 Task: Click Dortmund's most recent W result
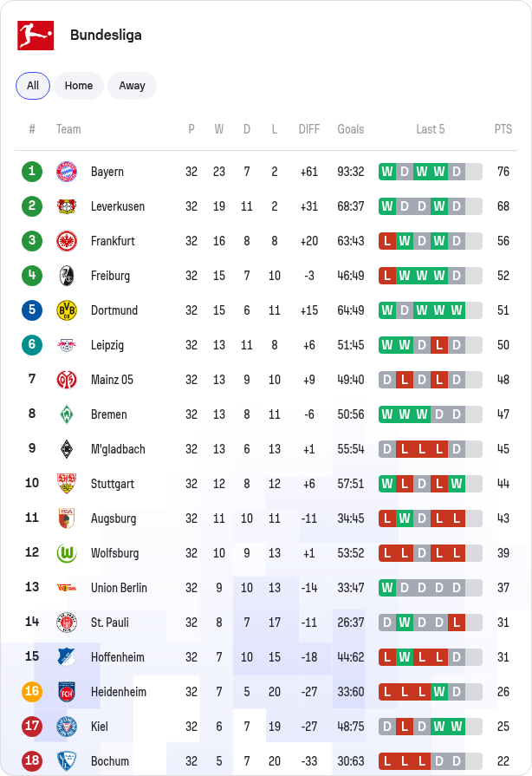[x=457, y=310]
